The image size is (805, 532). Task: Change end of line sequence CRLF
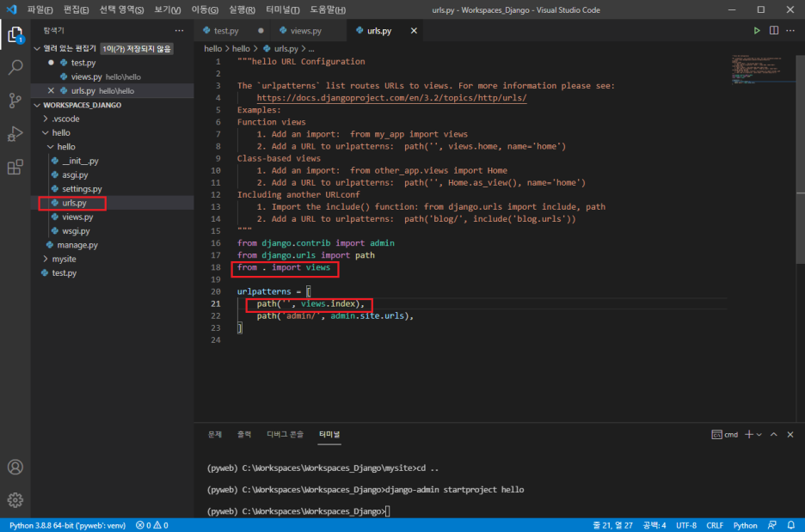715,525
